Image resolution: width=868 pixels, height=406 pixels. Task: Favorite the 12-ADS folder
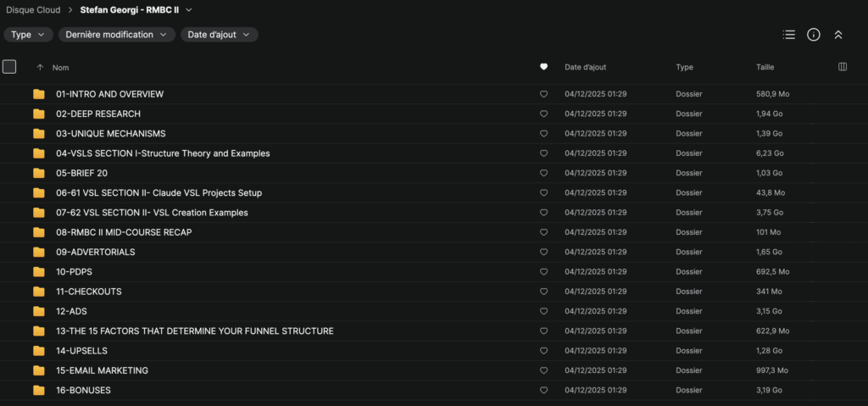(x=543, y=311)
